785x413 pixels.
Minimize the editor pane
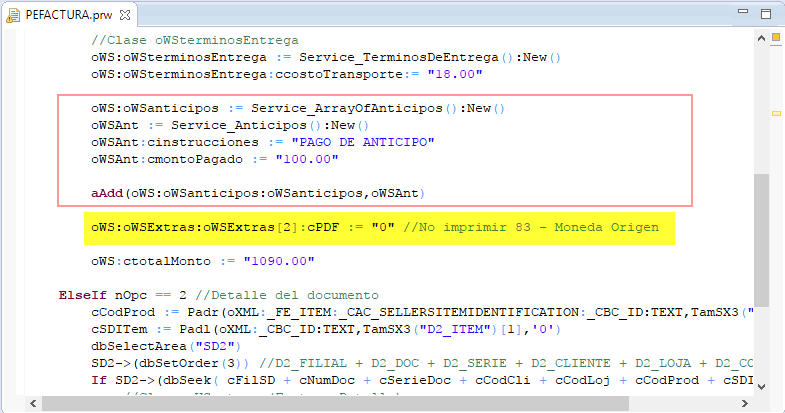[743, 11]
